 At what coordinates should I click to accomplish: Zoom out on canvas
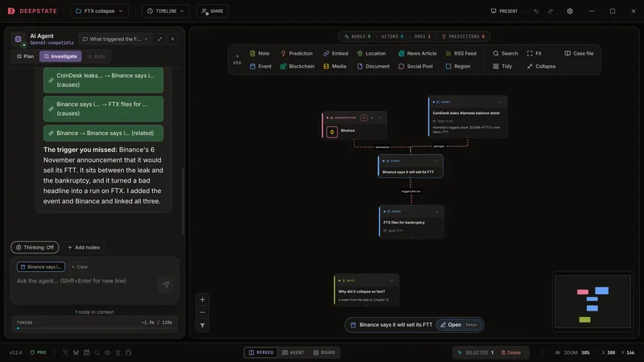click(x=203, y=312)
